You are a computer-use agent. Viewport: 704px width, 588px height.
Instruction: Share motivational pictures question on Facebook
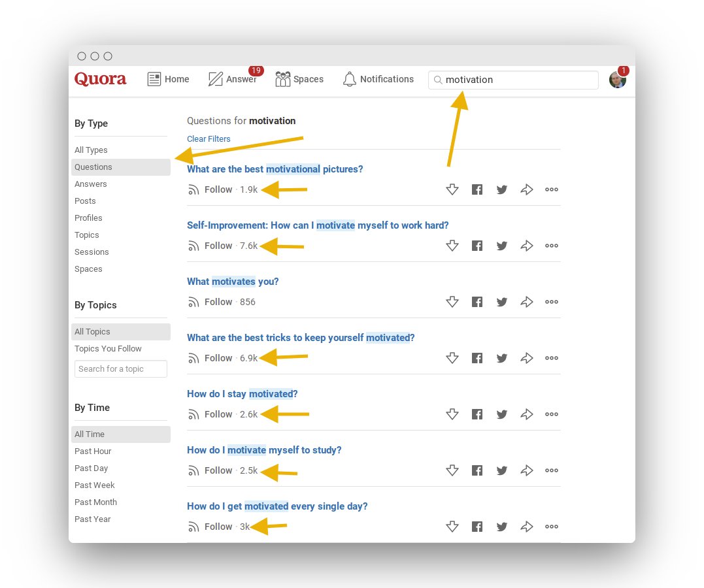click(477, 189)
